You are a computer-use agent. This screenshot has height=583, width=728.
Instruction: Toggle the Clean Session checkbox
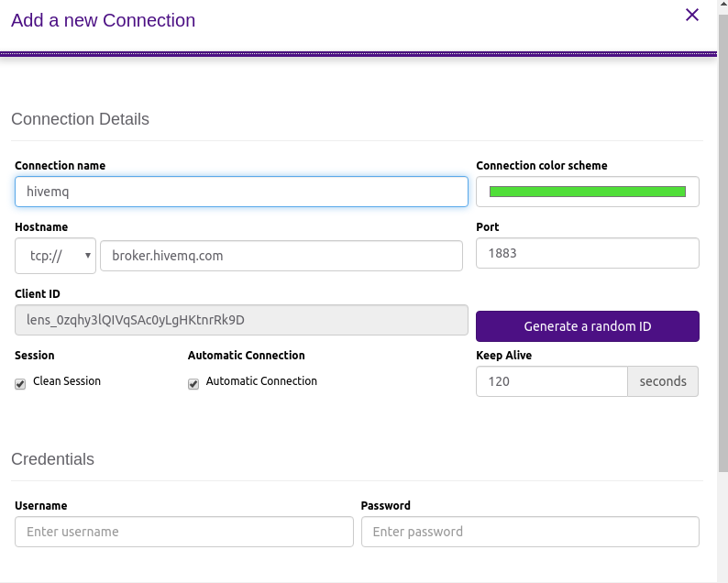[20, 384]
